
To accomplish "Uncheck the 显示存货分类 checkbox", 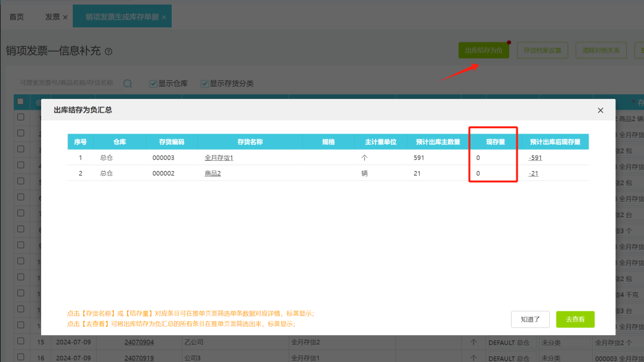I will [205, 83].
